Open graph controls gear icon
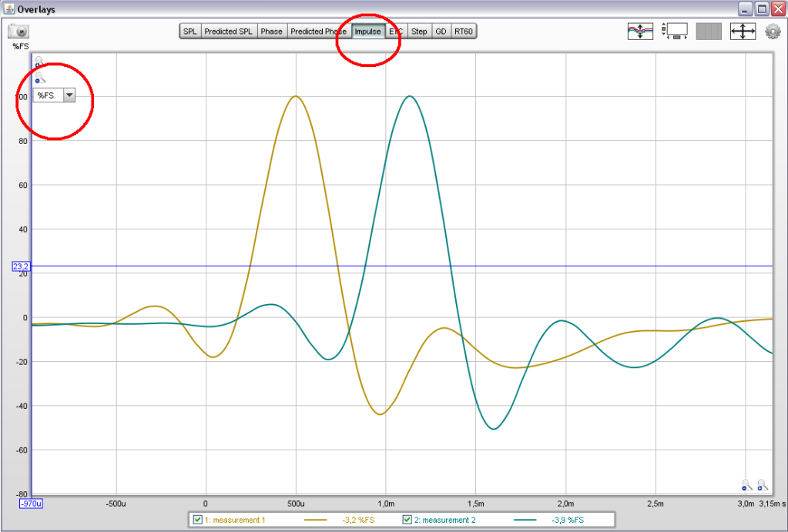Image resolution: width=788 pixels, height=532 pixels. pos(773,32)
